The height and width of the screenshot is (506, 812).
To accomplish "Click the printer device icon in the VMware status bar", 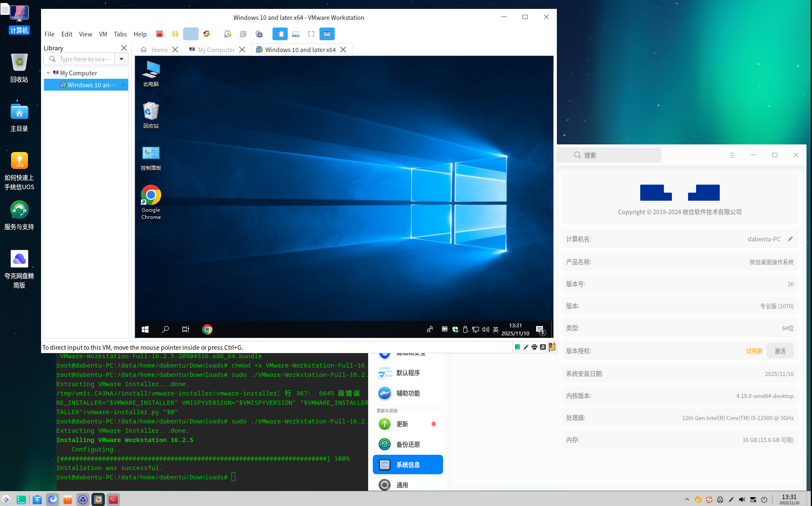I will tap(534, 347).
